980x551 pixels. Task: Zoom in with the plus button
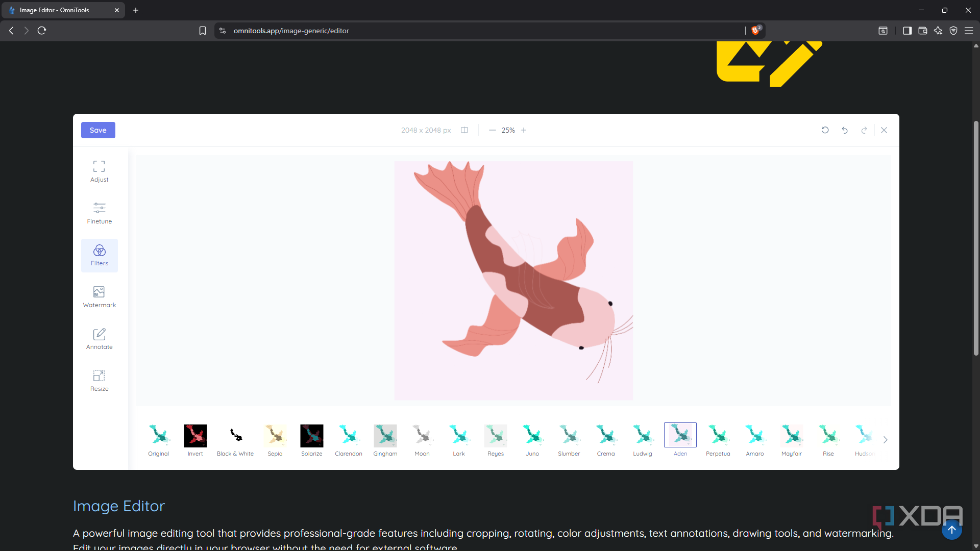(x=524, y=130)
